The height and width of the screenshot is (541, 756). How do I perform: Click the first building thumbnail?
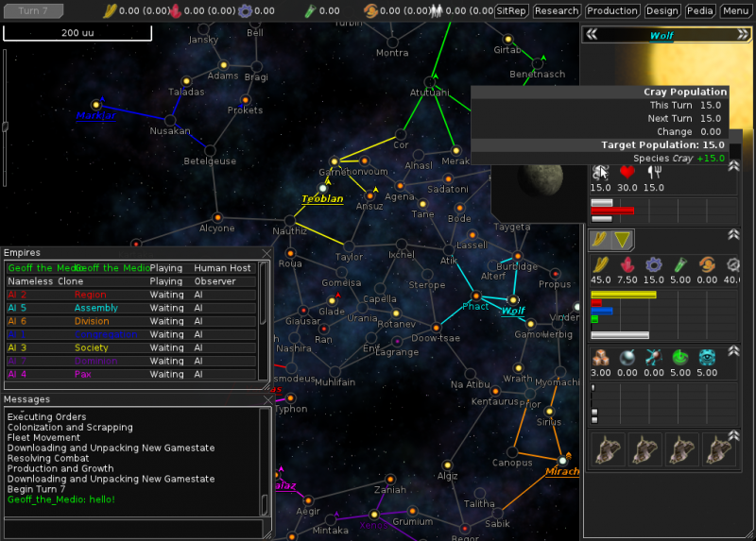click(x=607, y=450)
